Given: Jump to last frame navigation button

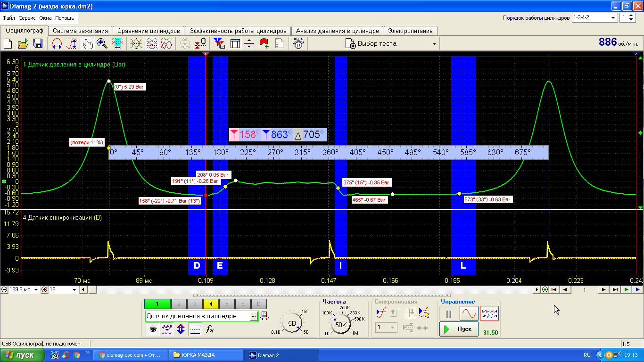Looking at the screenshot, I should pyautogui.click(x=615, y=290).
